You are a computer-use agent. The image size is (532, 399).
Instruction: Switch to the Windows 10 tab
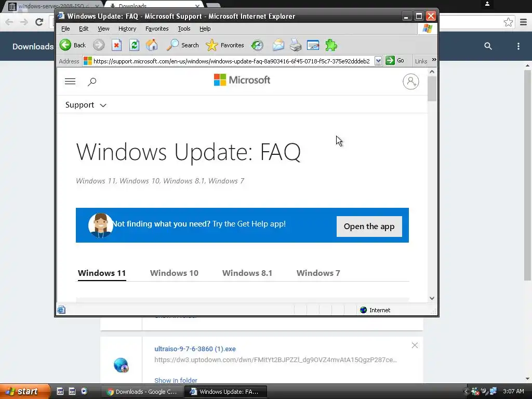[x=174, y=273]
